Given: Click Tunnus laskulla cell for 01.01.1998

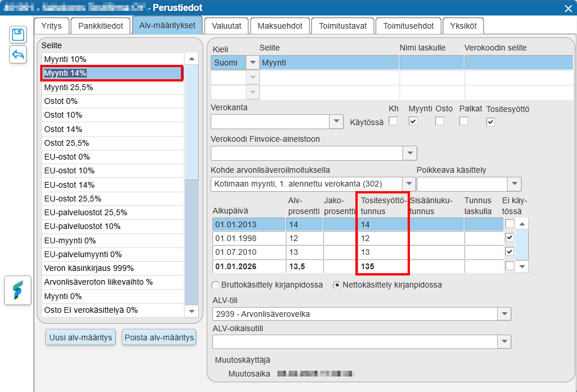Looking at the screenshot, I should pyautogui.click(x=484, y=238).
